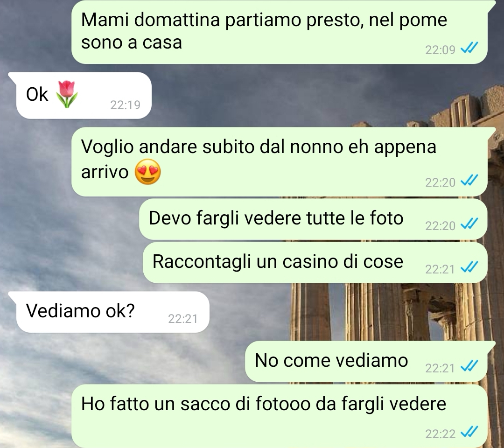This screenshot has height=448, width=504.
Task: Click read ticks on 'No come vediamo' message
Action: click(469, 366)
